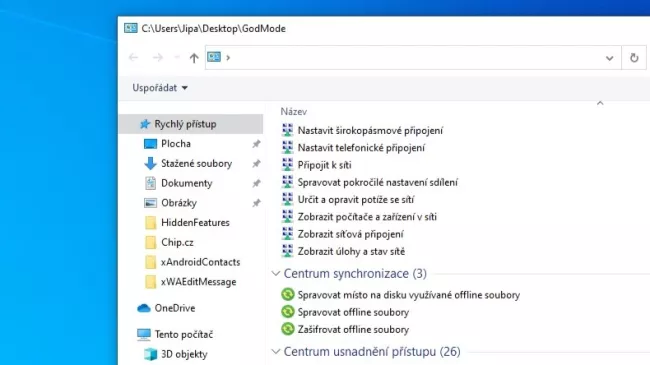Open the xAndroidContacts folder
650x365 pixels.
point(201,262)
